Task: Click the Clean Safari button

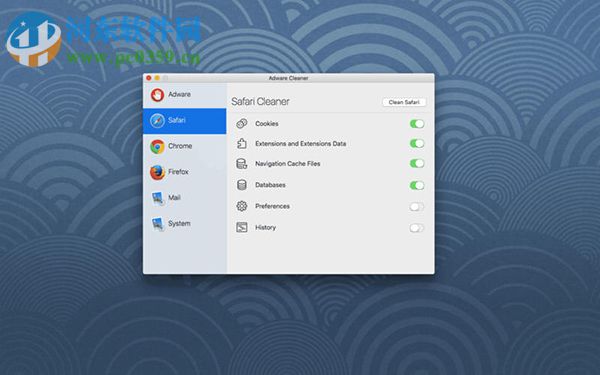Action: click(404, 102)
